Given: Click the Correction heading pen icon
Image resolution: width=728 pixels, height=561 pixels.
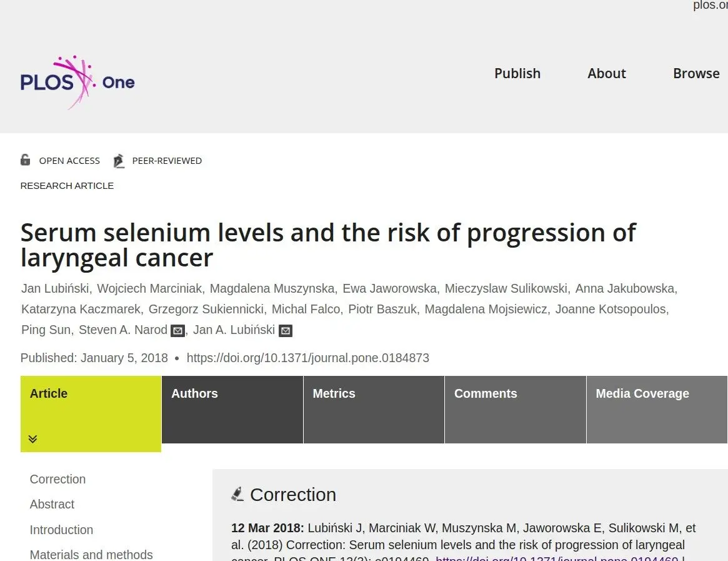Looking at the screenshot, I should click(x=237, y=494).
